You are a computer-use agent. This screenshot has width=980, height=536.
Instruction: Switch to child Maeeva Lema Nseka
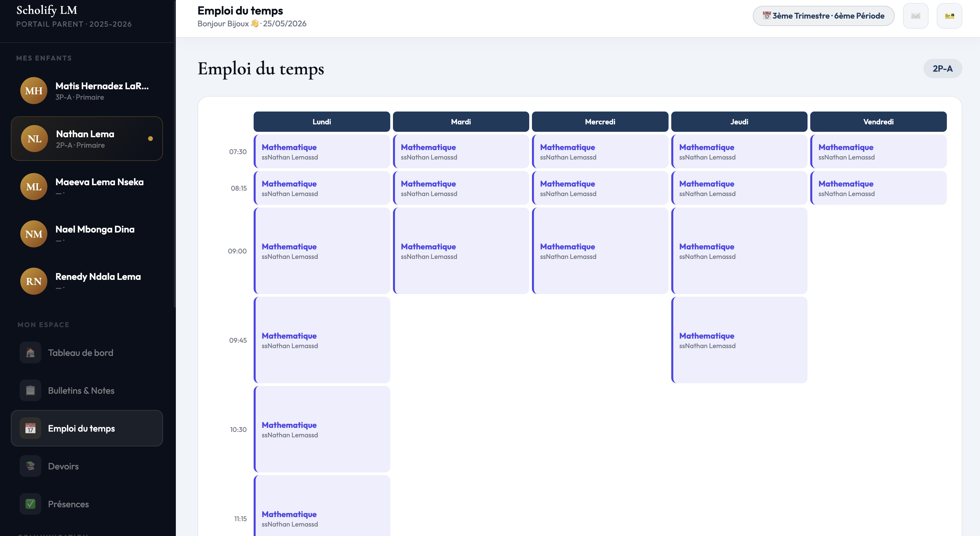point(87,187)
